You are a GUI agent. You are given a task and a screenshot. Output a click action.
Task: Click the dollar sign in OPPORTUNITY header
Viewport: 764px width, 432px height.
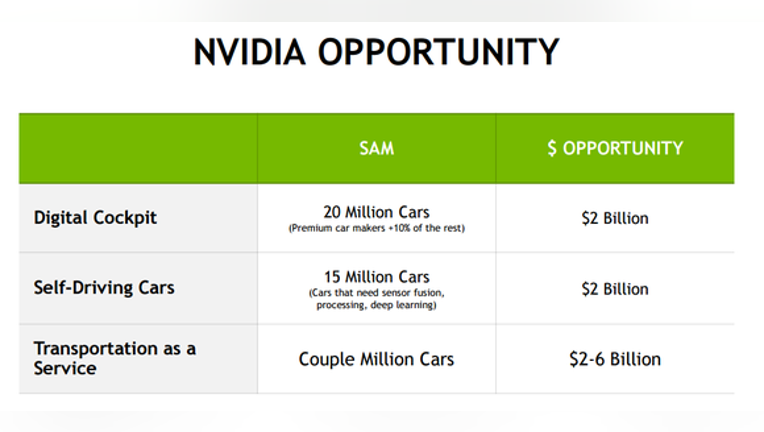point(552,148)
